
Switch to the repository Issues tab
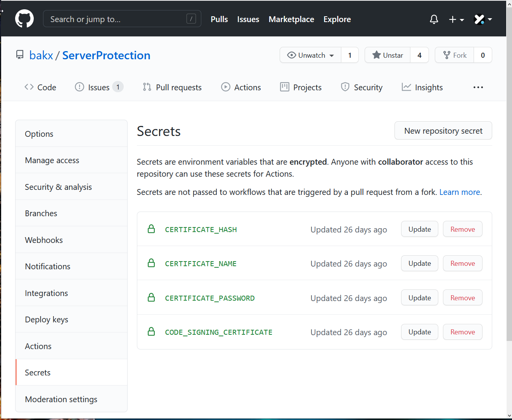pos(99,87)
